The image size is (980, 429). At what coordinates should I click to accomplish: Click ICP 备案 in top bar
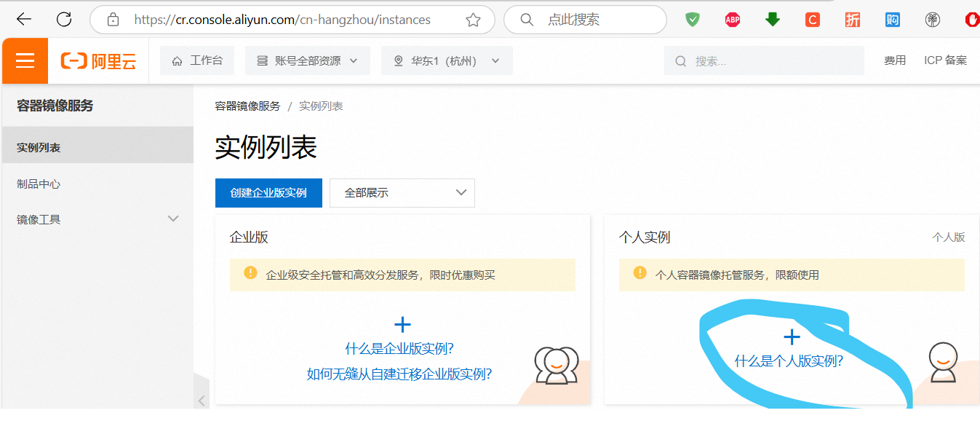click(946, 60)
